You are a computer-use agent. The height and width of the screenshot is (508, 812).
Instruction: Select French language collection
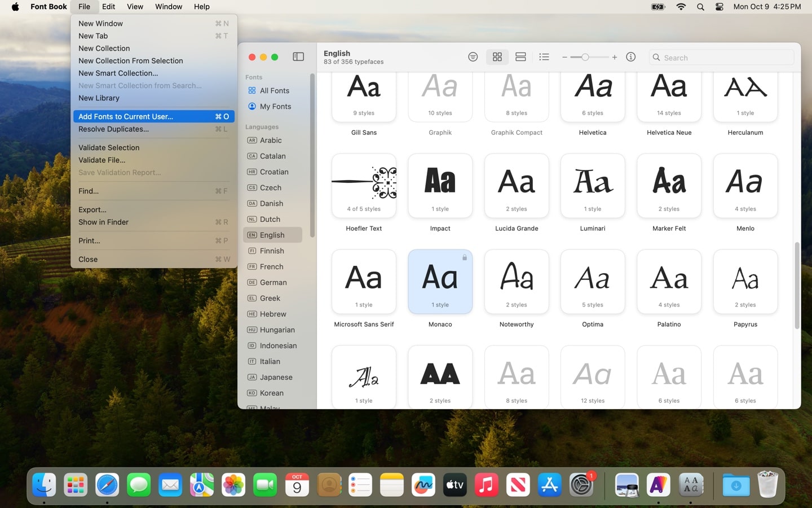click(x=273, y=266)
